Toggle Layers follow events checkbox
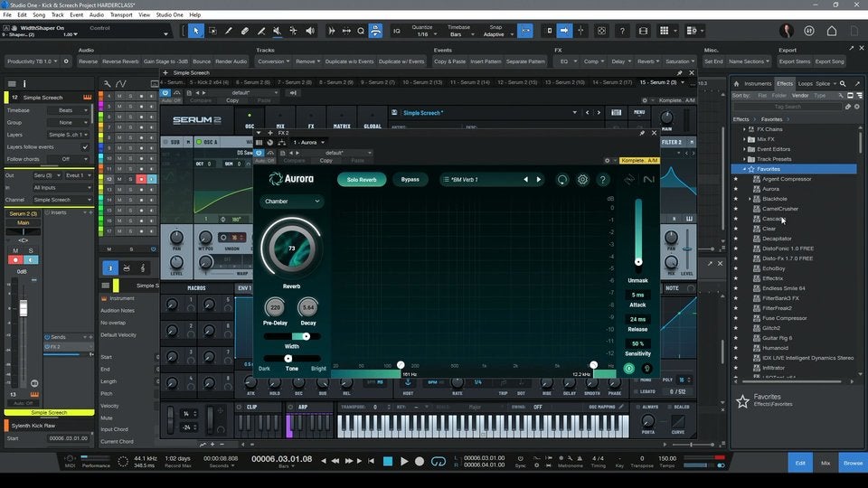 [x=85, y=147]
